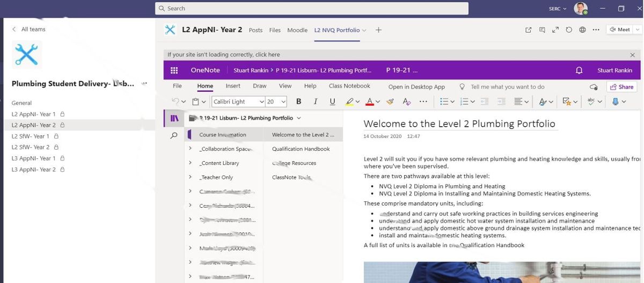The height and width of the screenshot is (283, 644).
Task: Open the notebook name P 19-21 Lisburn dropdown
Action: pos(299,118)
